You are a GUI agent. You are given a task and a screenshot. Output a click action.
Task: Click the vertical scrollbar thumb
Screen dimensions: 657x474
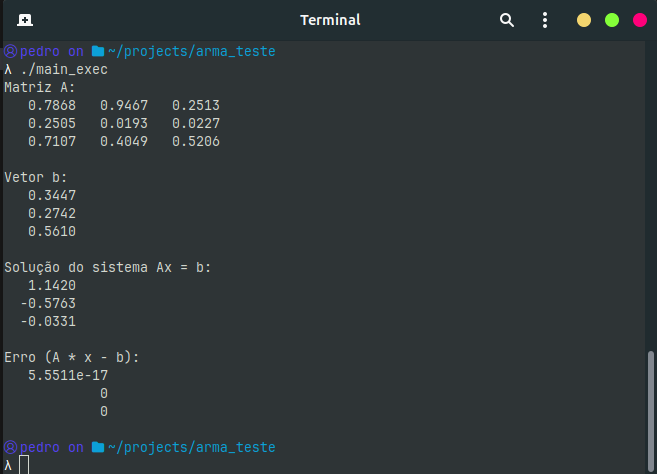click(652, 402)
